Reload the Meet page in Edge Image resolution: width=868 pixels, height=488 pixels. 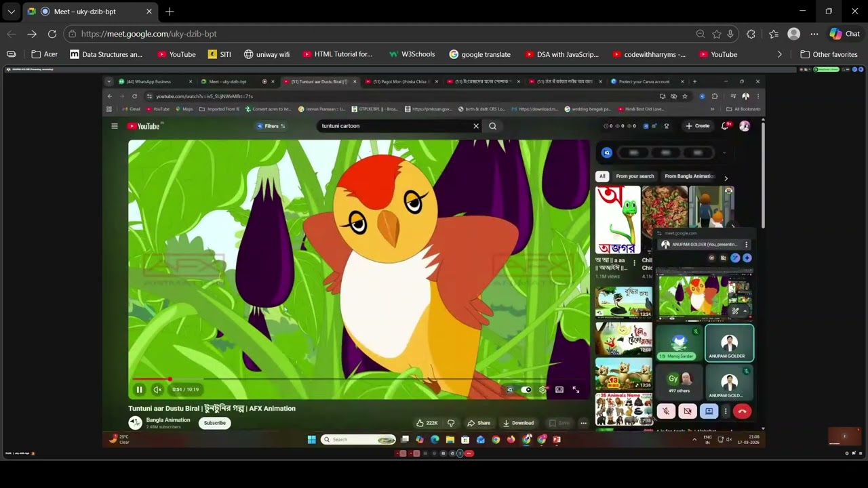click(x=52, y=34)
